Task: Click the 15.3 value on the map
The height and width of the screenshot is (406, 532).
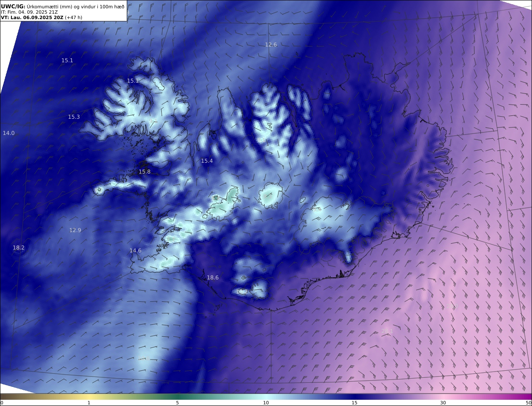Action: 74,117
